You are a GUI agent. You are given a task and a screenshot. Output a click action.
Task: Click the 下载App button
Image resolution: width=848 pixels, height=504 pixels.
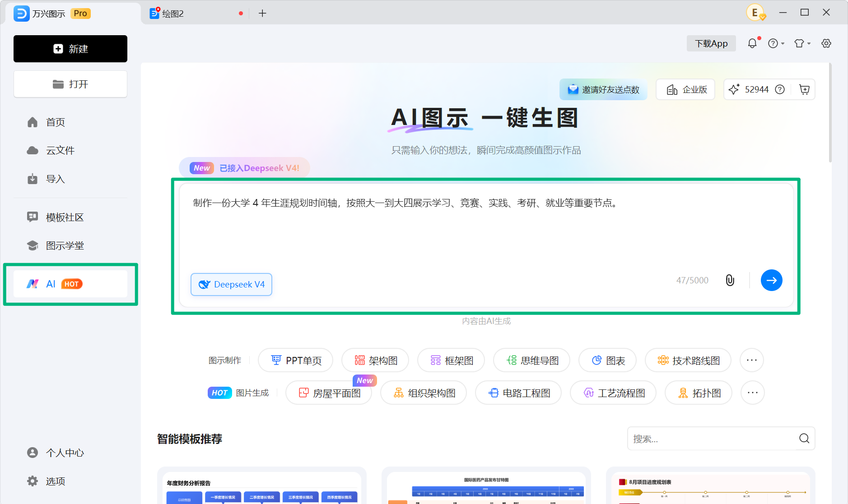point(711,43)
